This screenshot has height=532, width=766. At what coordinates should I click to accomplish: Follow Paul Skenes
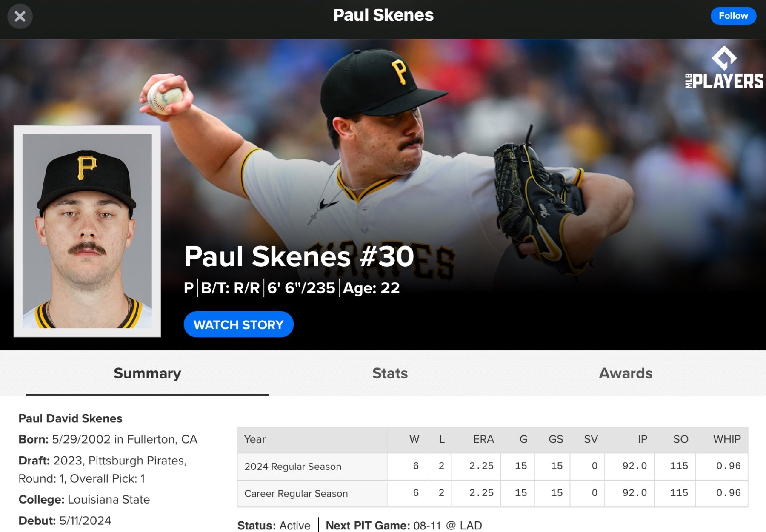pos(733,16)
